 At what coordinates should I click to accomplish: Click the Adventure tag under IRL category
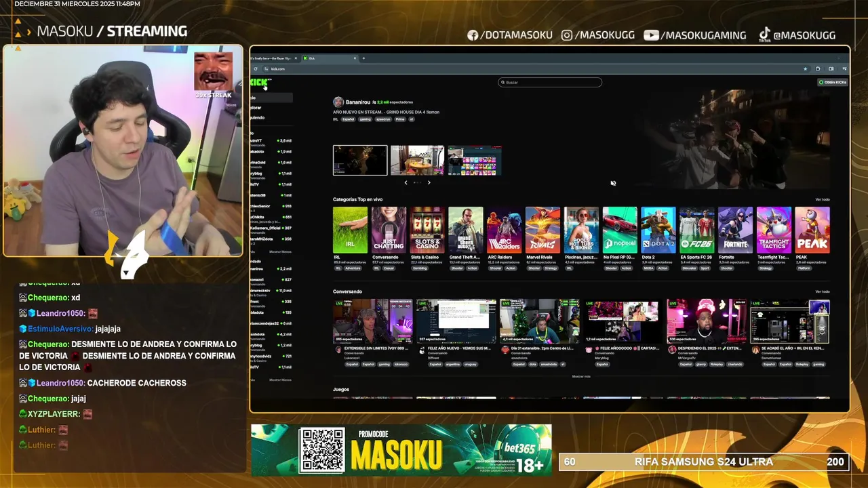coord(353,268)
